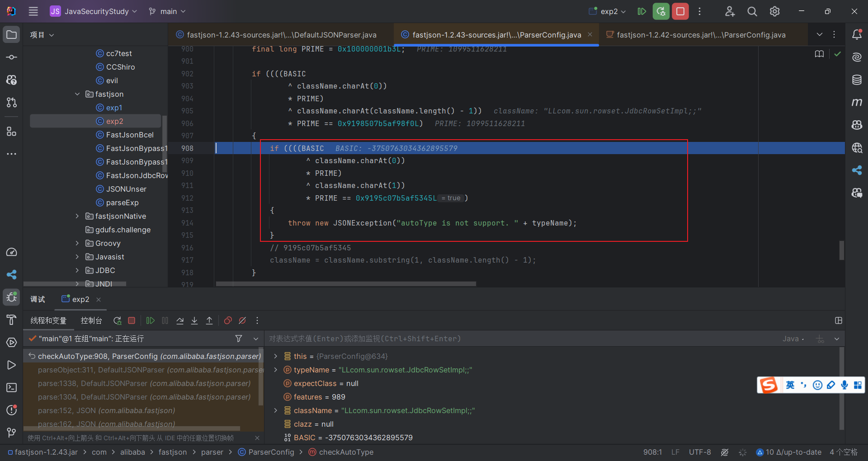Open Project tool window folder icon
This screenshot has width=868, height=461.
coord(12,35)
